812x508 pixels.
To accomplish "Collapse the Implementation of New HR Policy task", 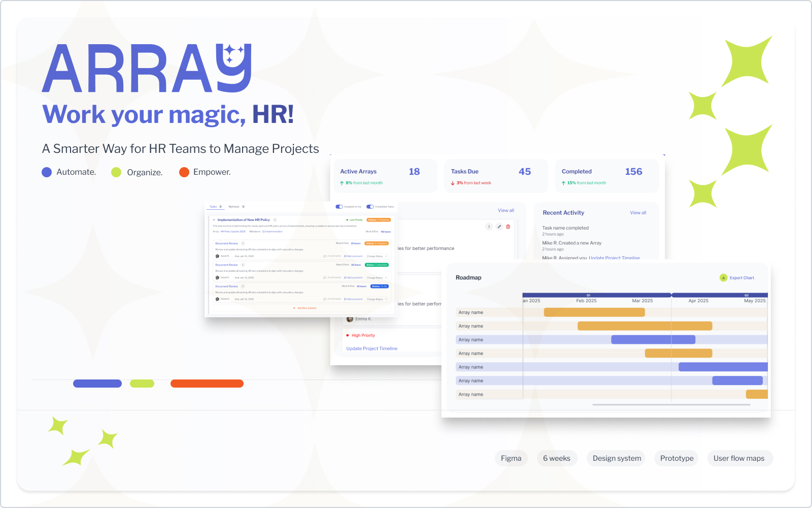I will point(214,220).
